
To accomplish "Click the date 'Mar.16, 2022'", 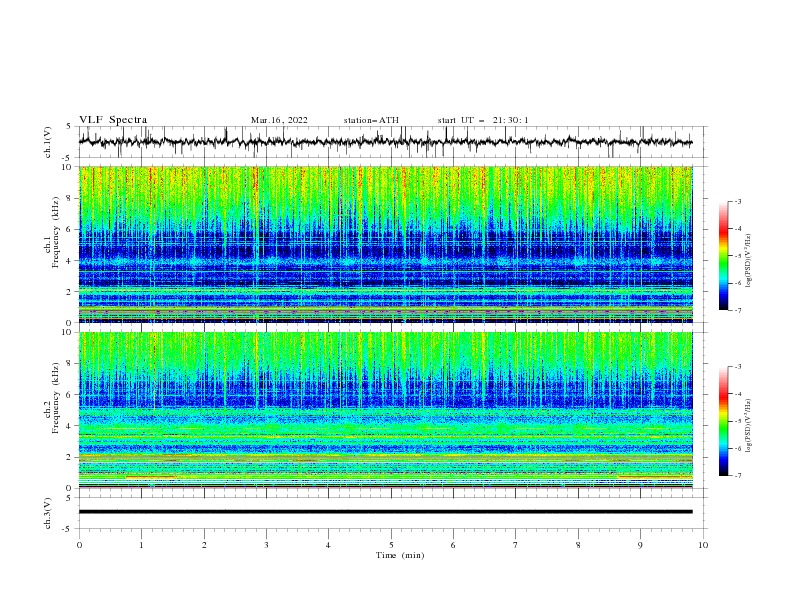I will [279, 120].
